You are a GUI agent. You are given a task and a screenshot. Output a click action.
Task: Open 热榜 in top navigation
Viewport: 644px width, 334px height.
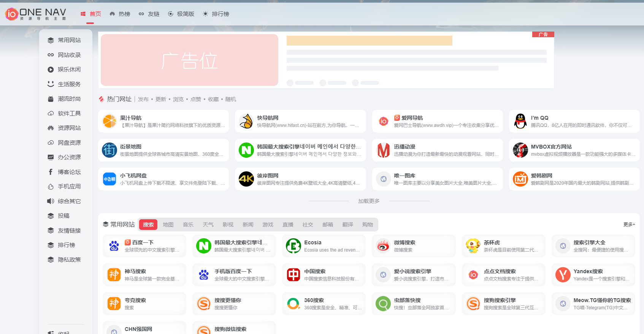tap(120, 14)
